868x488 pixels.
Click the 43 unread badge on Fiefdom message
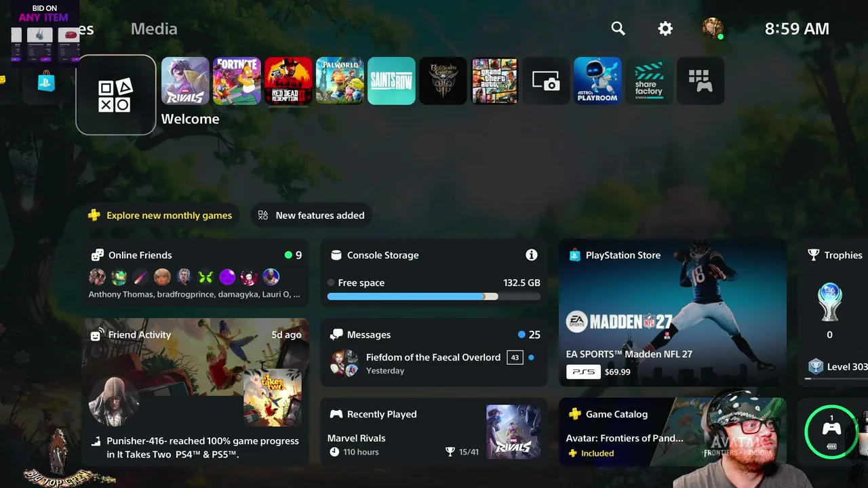coord(515,357)
